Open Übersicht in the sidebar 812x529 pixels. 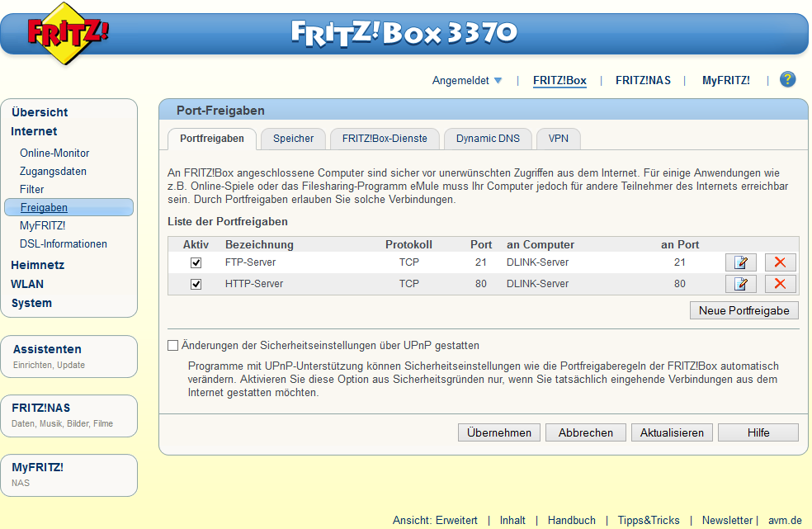click(x=40, y=112)
